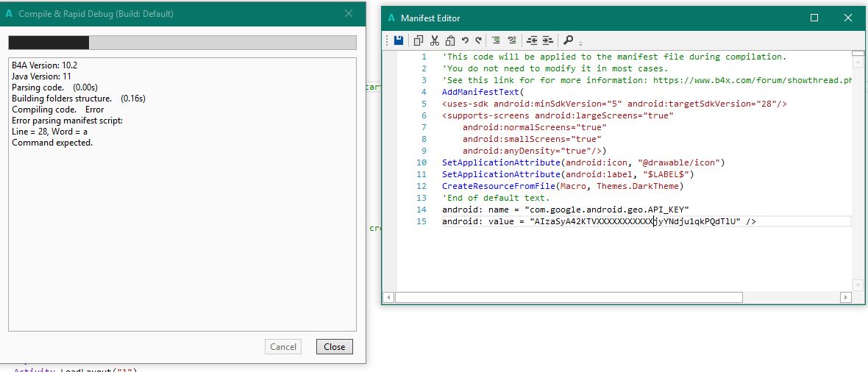Undo the last manifest edit
The image size is (868, 372).
tap(465, 40)
